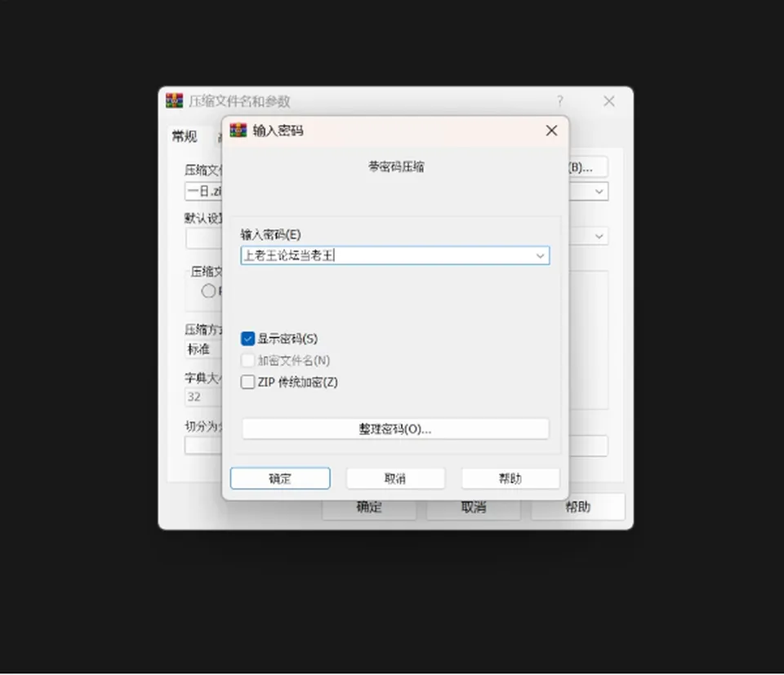Click the dictionary size field showing 32
The width and height of the screenshot is (784, 675).
pos(203,397)
